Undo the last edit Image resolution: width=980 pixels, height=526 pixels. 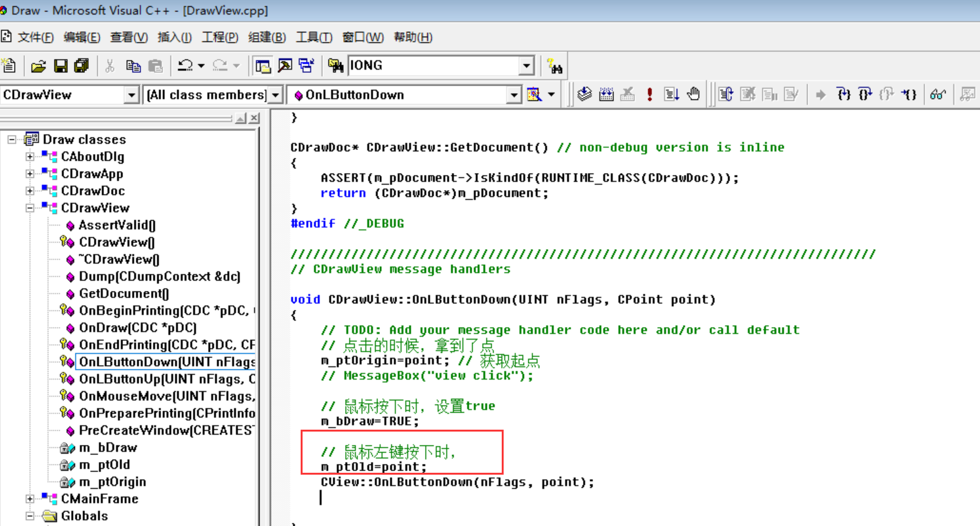click(185, 65)
